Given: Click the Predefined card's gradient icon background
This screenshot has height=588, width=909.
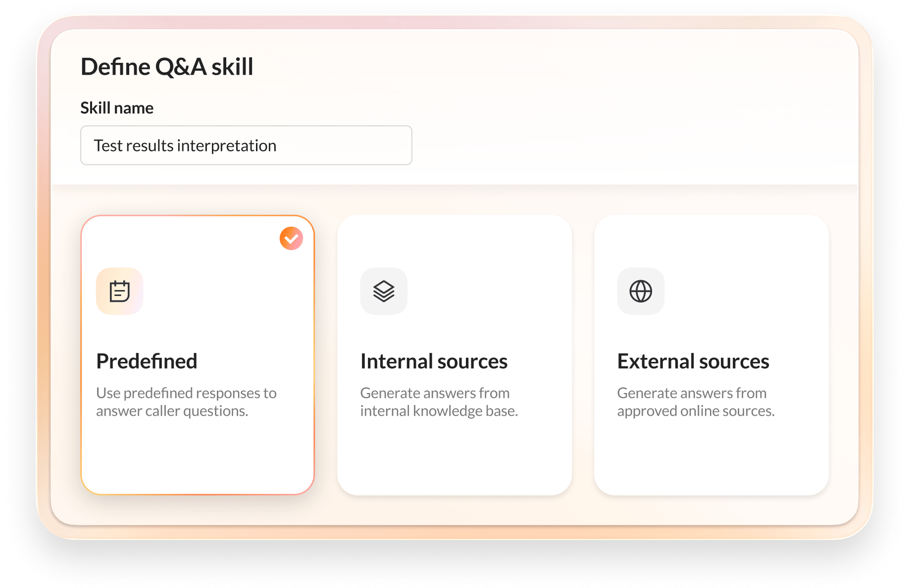Looking at the screenshot, I should click(x=119, y=291).
